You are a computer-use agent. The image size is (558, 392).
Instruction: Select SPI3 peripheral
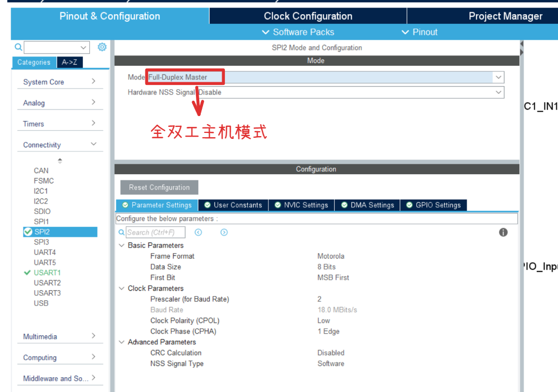click(x=41, y=242)
